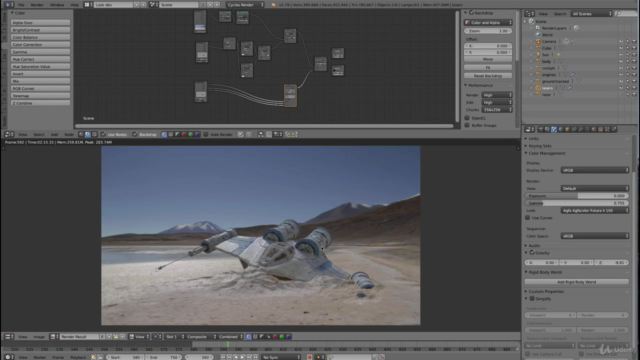640x360 pixels.
Task: Enable the OpenCL checkbox
Action: [467, 118]
